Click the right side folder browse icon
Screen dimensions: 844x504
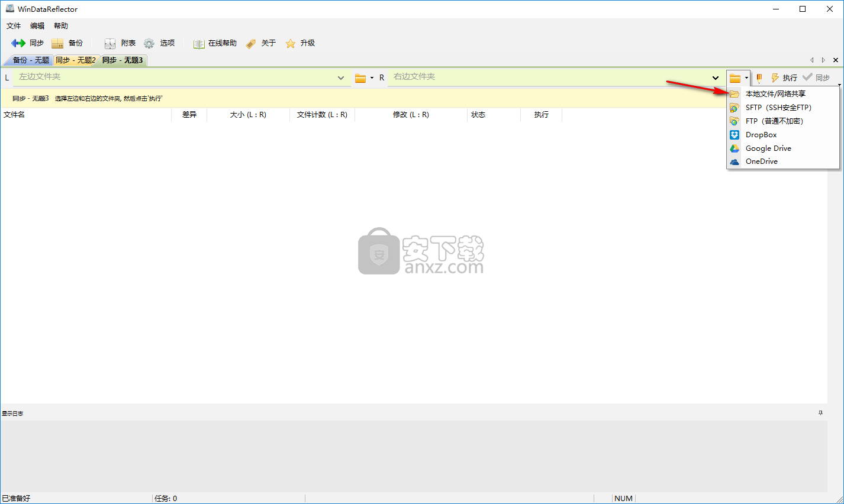[x=735, y=78]
